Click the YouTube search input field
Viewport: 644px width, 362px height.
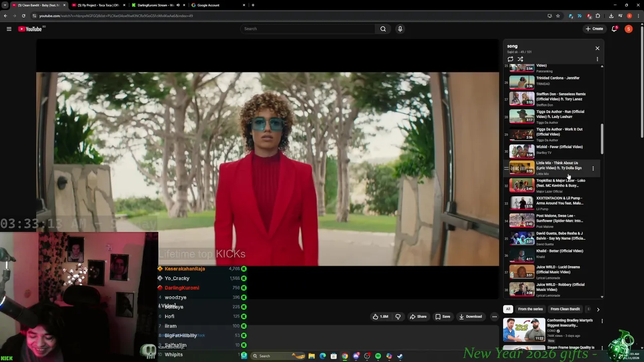[x=307, y=29]
